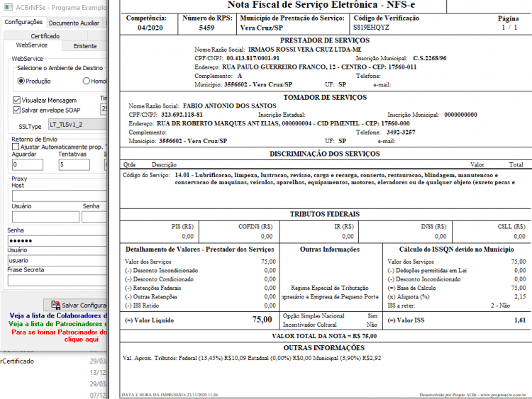Viewport: 532px width, 399px height.
Task: Click the Para se tornar Patrocinador link
Action: 59,336
